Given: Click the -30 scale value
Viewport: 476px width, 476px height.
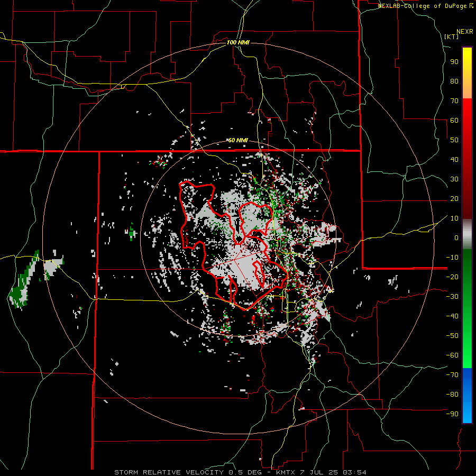Looking at the screenshot, I should click(x=452, y=297).
